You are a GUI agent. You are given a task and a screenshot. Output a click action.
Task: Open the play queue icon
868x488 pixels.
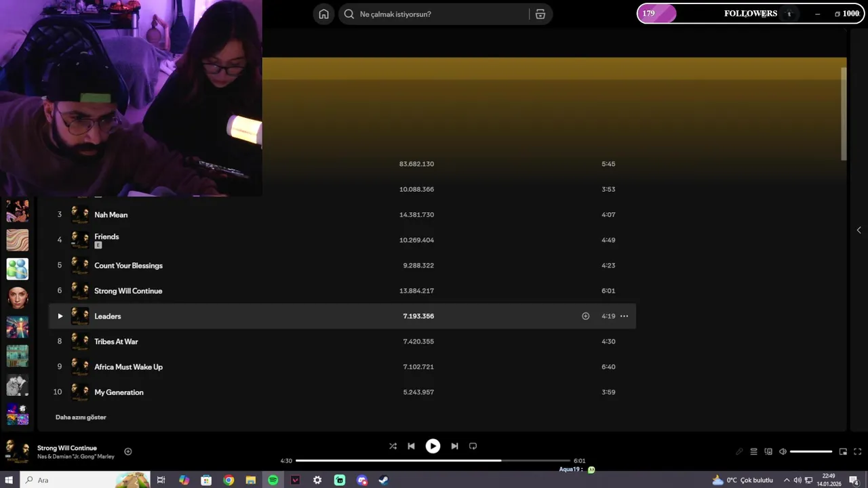coord(753,451)
